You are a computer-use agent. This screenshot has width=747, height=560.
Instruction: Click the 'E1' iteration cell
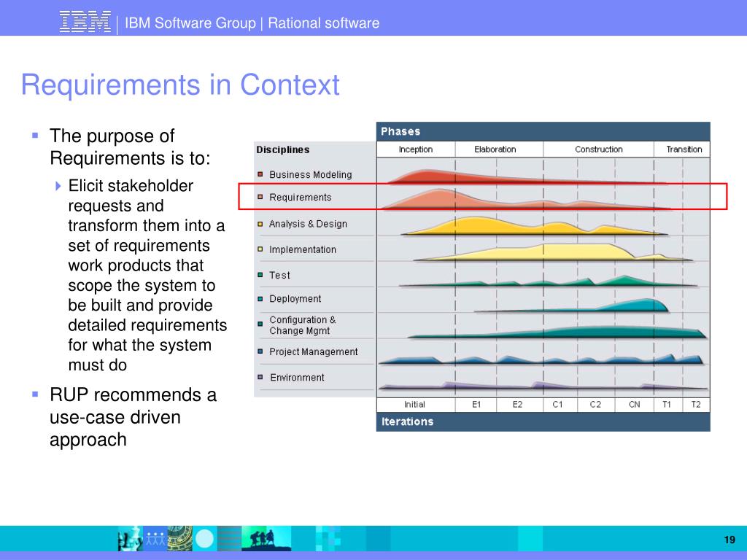pos(476,404)
